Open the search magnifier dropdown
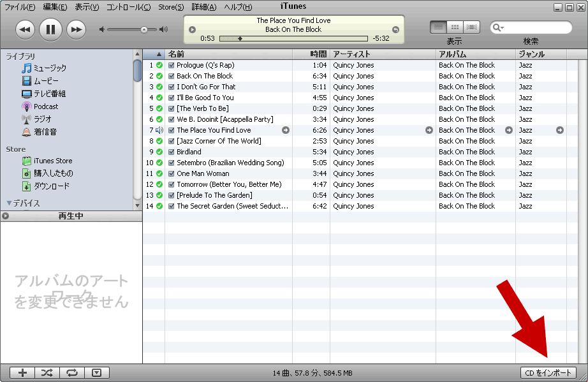Viewport: 588px width, 382px height. tap(498, 27)
